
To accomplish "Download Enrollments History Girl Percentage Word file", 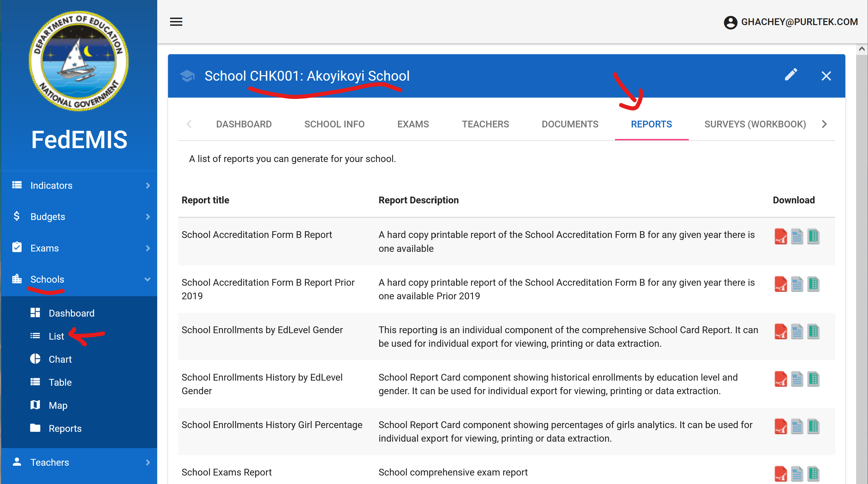I will pos(797,426).
